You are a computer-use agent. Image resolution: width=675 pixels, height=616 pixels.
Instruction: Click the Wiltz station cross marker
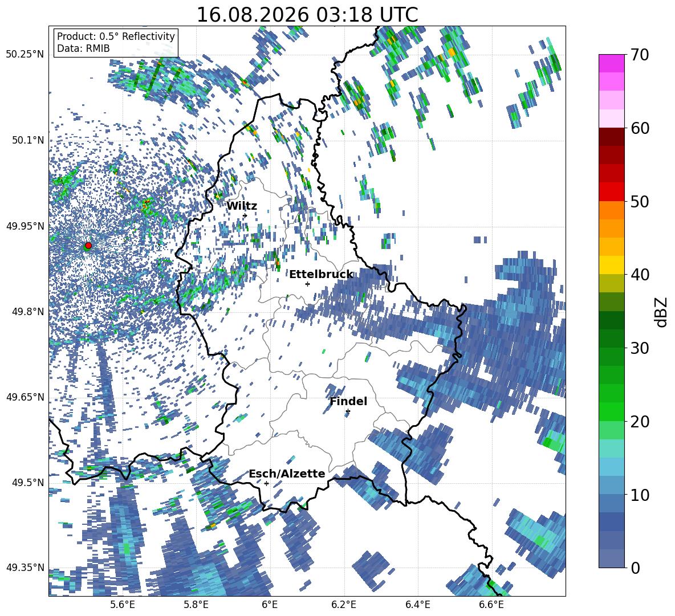245,215
